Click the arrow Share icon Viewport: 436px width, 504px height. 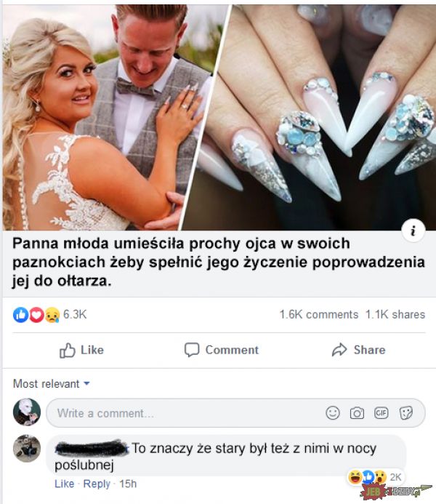pyautogui.click(x=339, y=350)
